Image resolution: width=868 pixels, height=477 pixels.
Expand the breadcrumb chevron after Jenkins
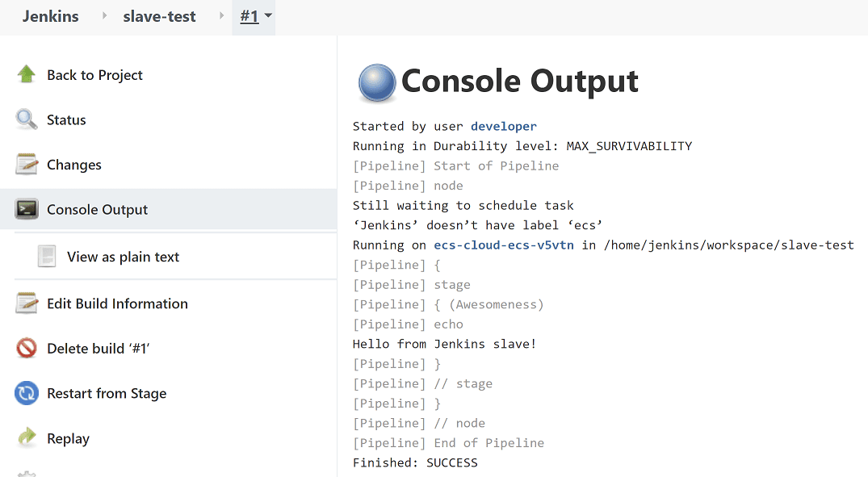pyautogui.click(x=104, y=16)
